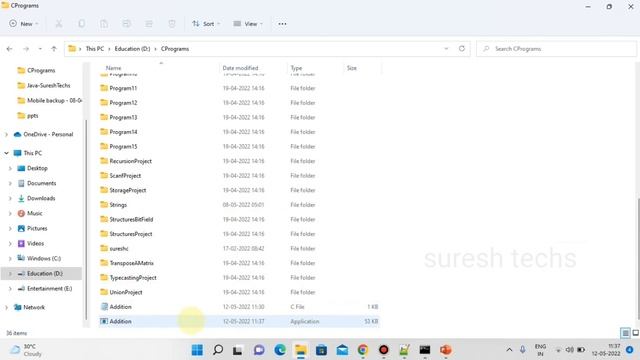Image resolution: width=640 pixels, height=360 pixels.
Task: Click the Copy toolbar icon
Action: click(x=82, y=24)
